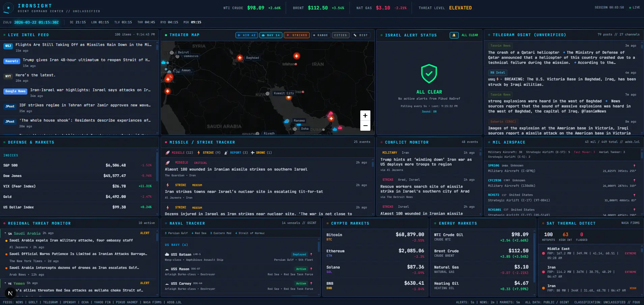Select the Bitcoin row in Crypto Markets
Image resolution: width=644 pixels, height=305 pixels.
point(375,237)
